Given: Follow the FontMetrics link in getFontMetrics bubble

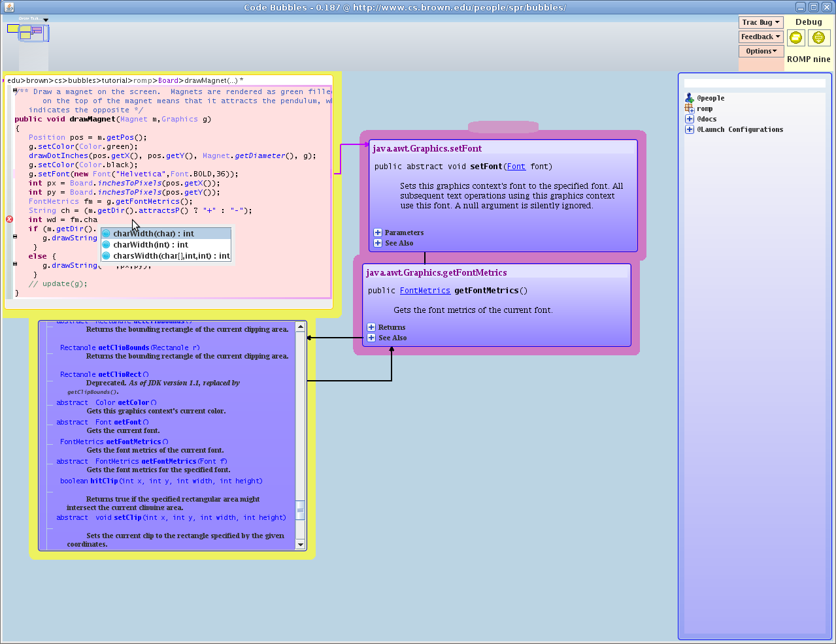Looking at the screenshot, I should [425, 291].
